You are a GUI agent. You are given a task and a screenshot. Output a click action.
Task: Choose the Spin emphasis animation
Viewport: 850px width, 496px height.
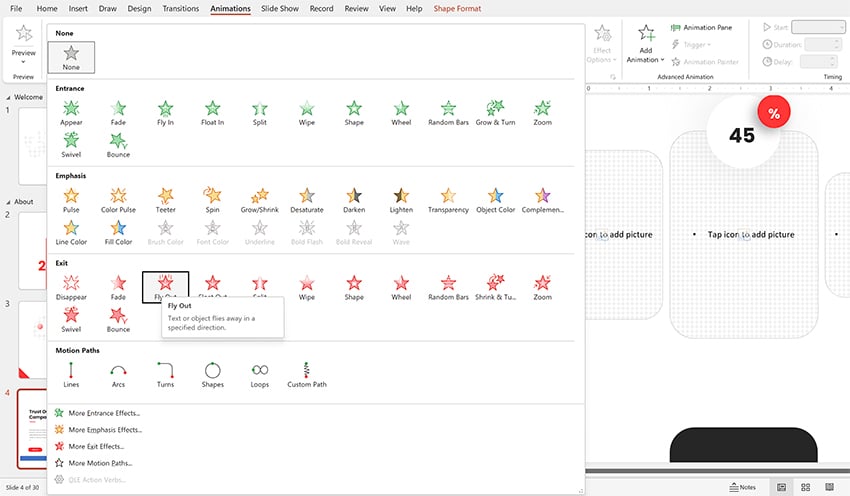(212, 199)
